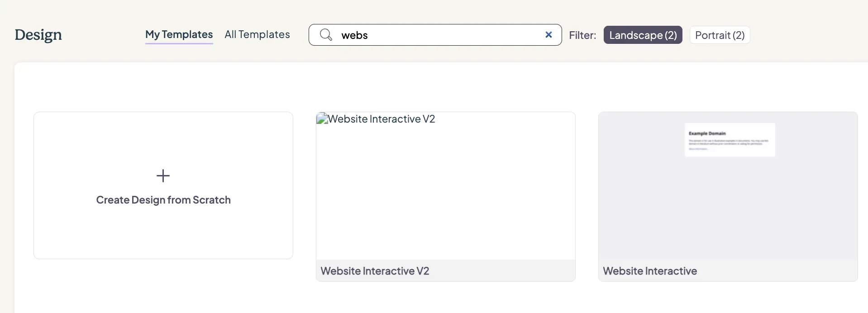Click the Website Interactive V2 title footer
Viewport: 868px width, 313px height.
(x=446, y=270)
